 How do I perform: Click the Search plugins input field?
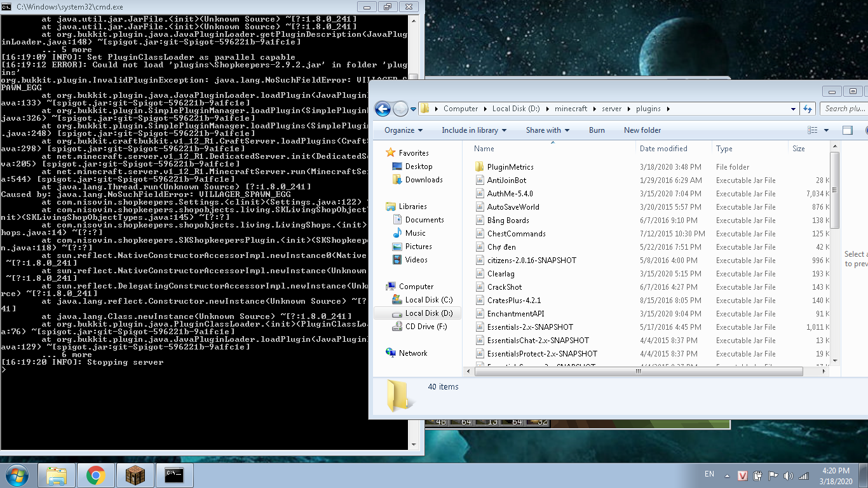pyautogui.click(x=844, y=109)
